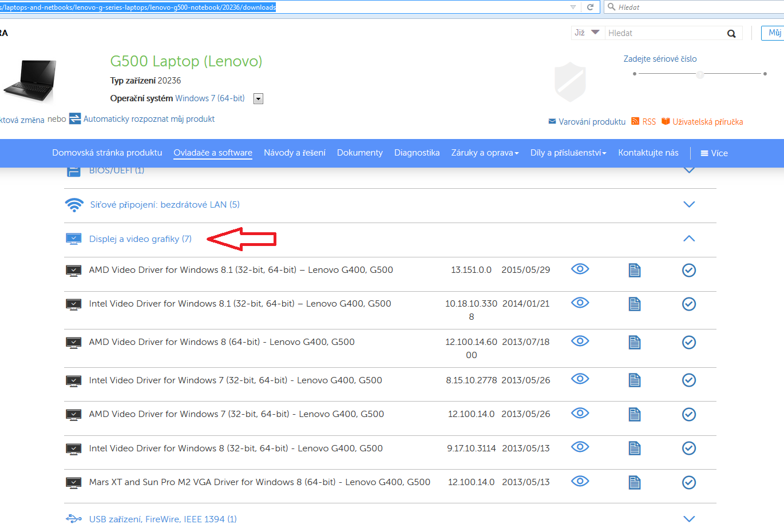
Task: Open readme for Mars XT and Sun Pro M2 driver
Action: pyautogui.click(x=635, y=482)
